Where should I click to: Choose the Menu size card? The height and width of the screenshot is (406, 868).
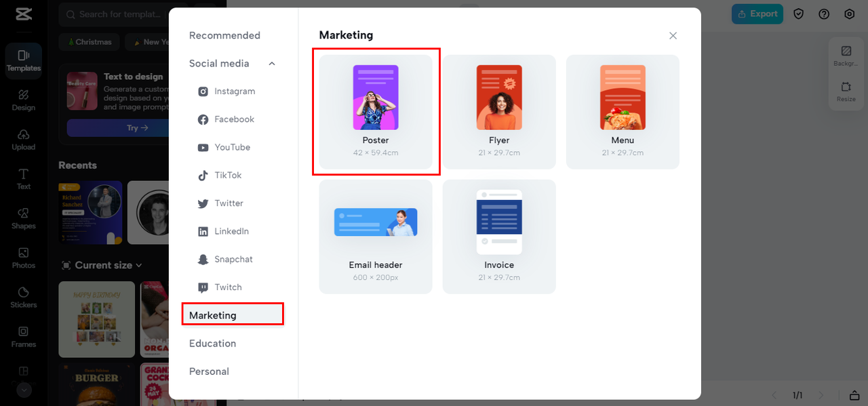[x=623, y=112]
